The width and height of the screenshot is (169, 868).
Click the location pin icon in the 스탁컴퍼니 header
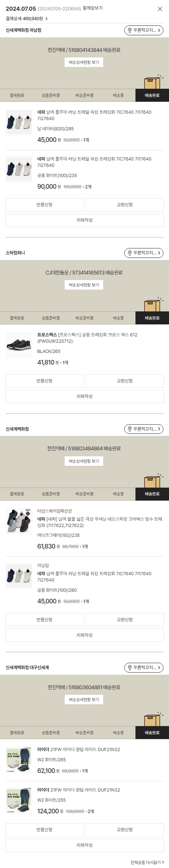pyautogui.click(x=130, y=253)
